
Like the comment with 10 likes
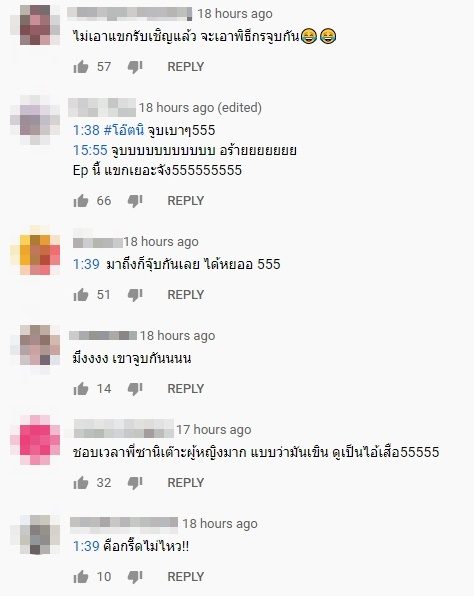pyautogui.click(x=81, y=577)
